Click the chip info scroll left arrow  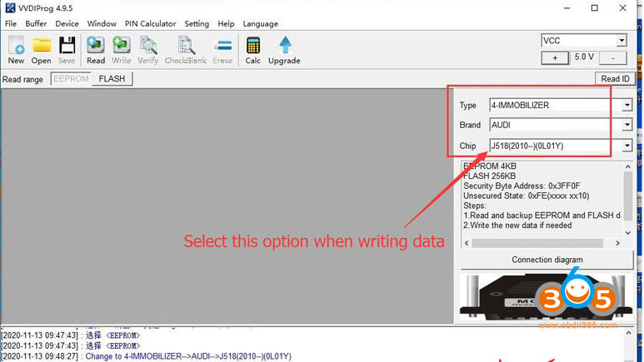467,243
